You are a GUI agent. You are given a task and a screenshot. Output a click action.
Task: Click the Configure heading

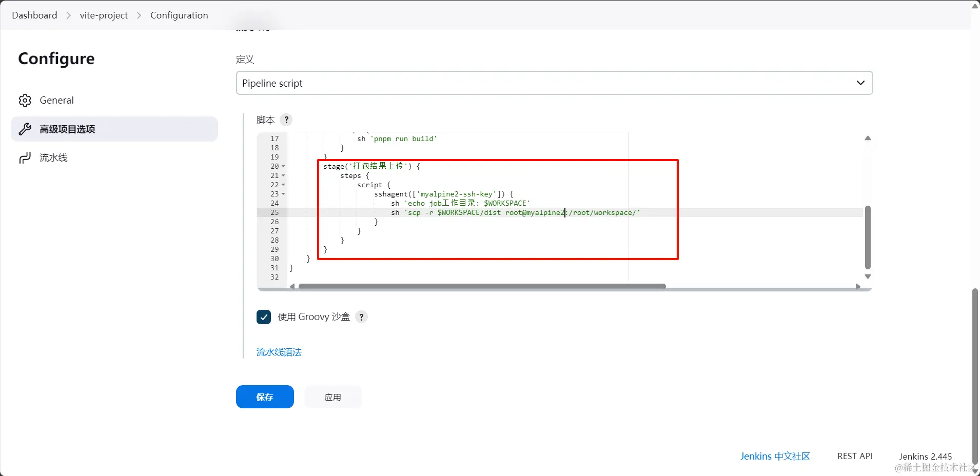(x=56, y=59)
